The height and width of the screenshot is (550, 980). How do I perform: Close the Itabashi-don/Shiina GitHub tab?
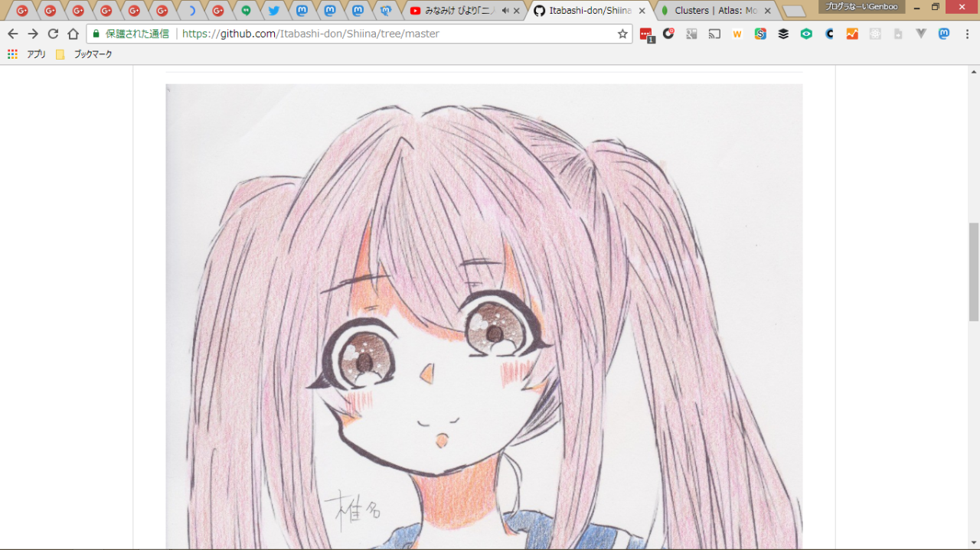(642, 11)
